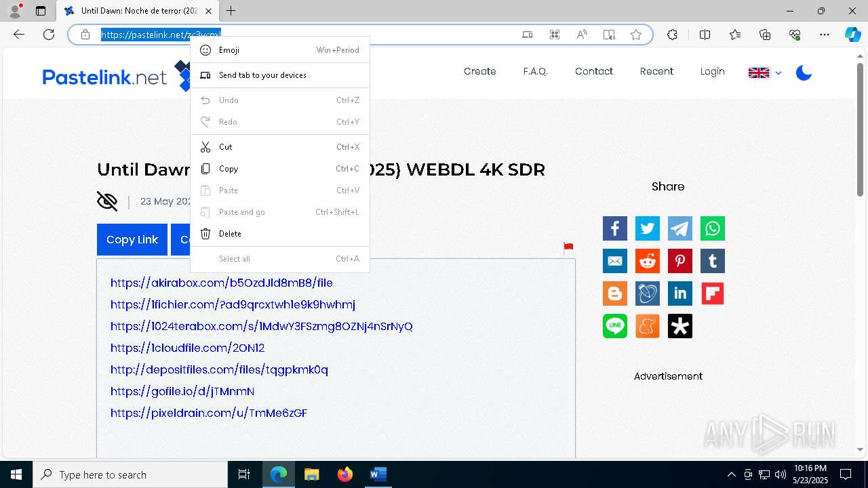Share paste via WhatsApp
Viewport: 868px width, 488px height.
pyautogui.click(x=713, y=228)
